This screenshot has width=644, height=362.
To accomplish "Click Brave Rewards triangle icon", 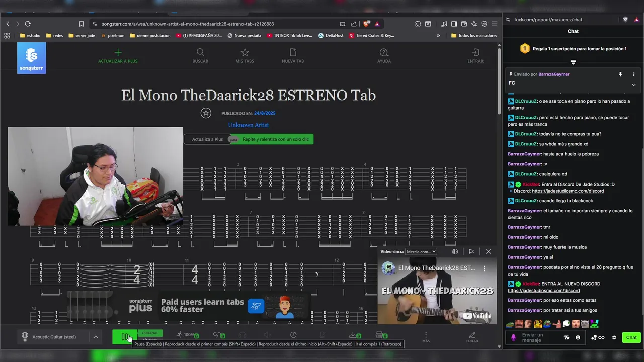I will [377, 24].
